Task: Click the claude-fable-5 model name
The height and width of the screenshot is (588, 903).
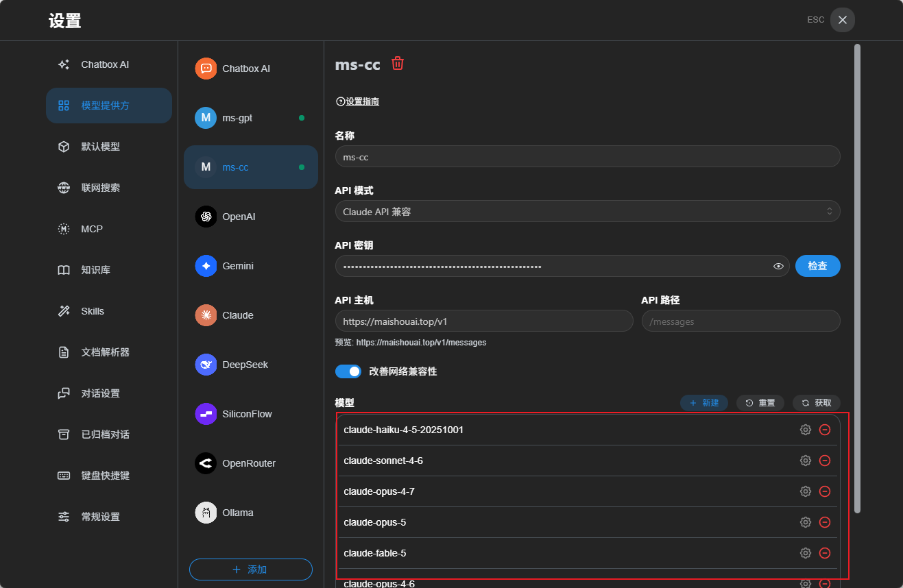Action: 375,553
